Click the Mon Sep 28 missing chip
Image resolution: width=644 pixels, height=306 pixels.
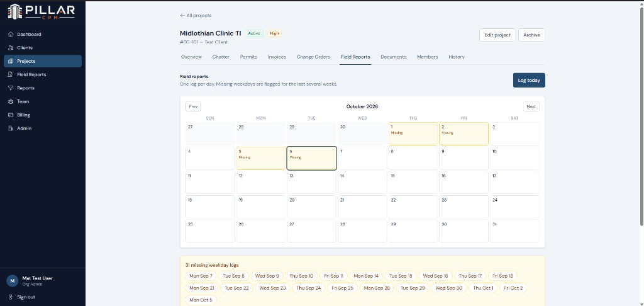pyautogui.click(x=377, y=288)
